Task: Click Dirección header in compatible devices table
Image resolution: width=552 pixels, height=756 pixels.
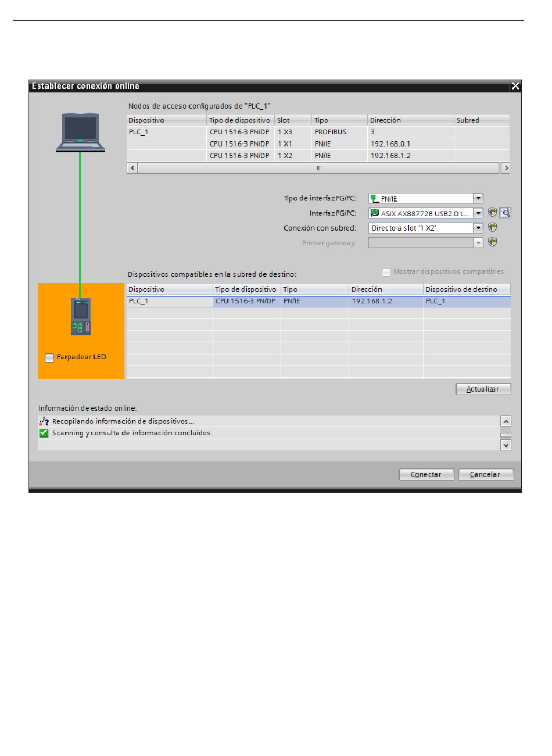Action: pyautogui.click(x=386, y=289)
